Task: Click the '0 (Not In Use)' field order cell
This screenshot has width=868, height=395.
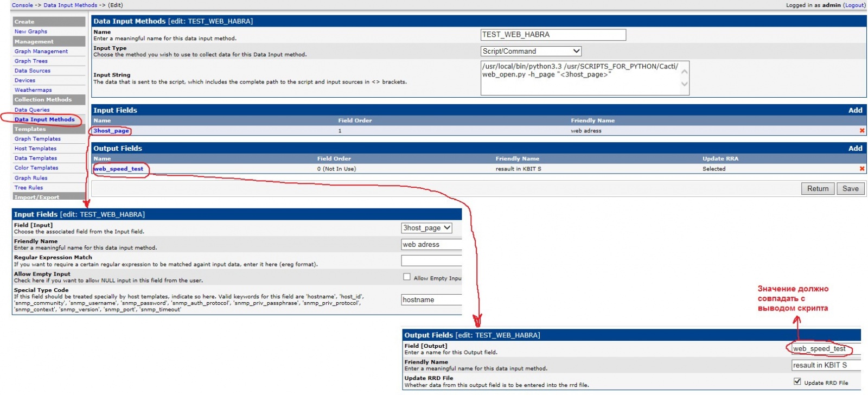Action: click(336, 169)
